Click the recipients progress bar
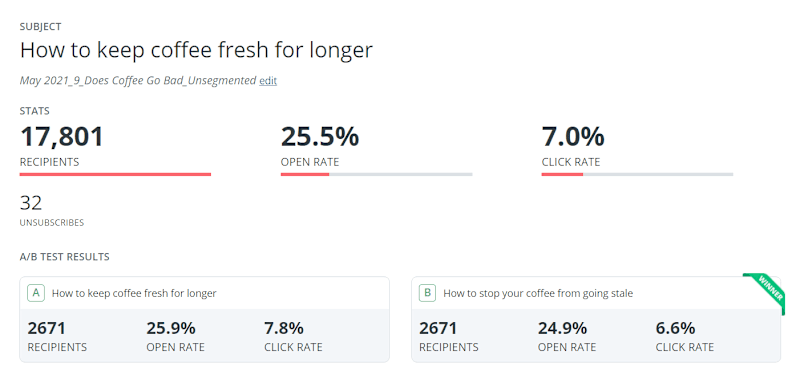The height and width of the screenshot is (375, 800). [x=115, y=174]
